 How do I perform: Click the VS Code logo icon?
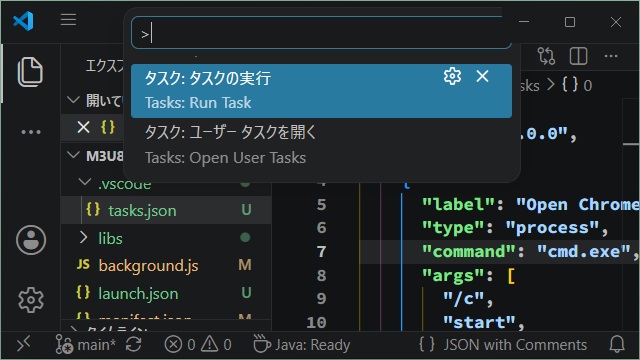click(x=23, y=20)
